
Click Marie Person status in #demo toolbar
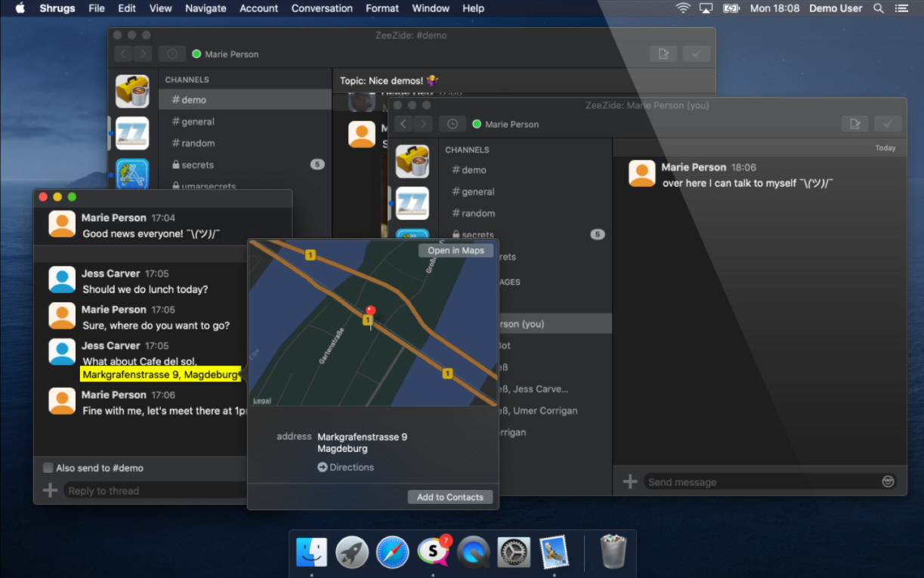coord(225,54)
